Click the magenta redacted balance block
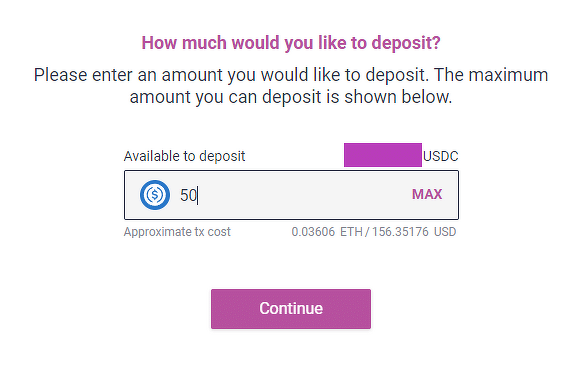The height and width of the screenshot is (370, 576). click(383, 155)
